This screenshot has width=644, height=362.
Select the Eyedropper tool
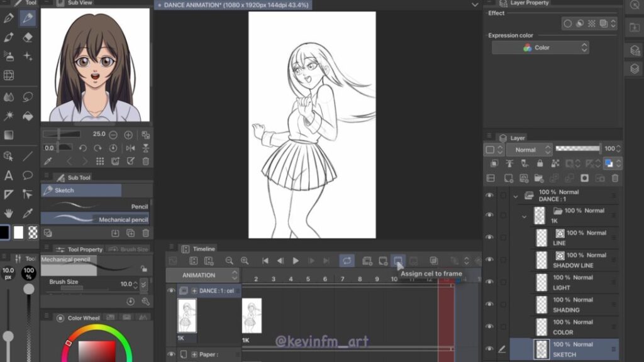click(28, 213)
